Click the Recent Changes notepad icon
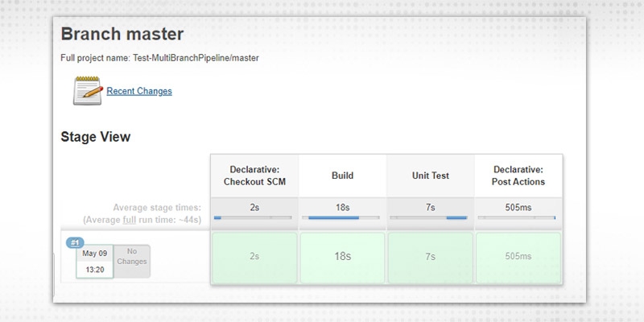The image size is (644, 322). coord(88,91)
